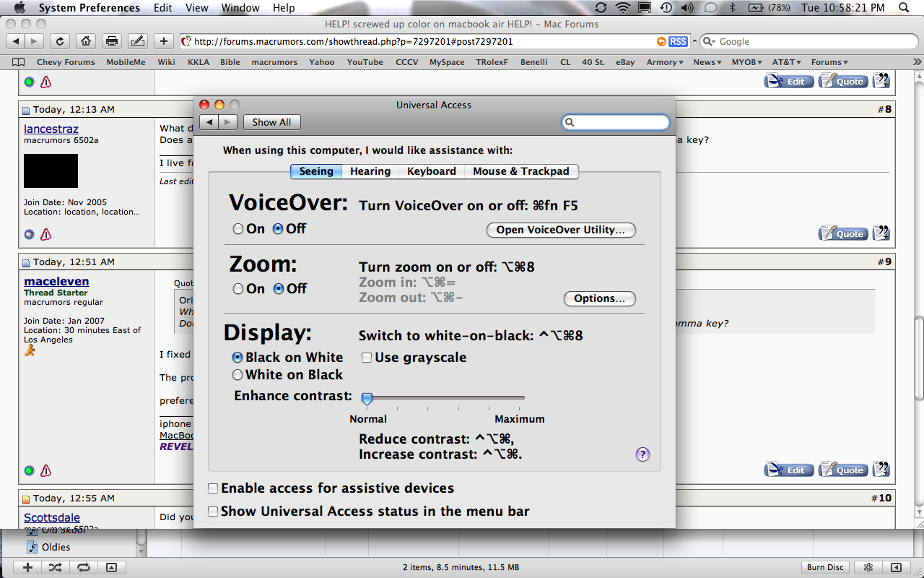The width and height of the screenshot is (924, 578).
Task: Open the Window menu
Action: [240, 8]
